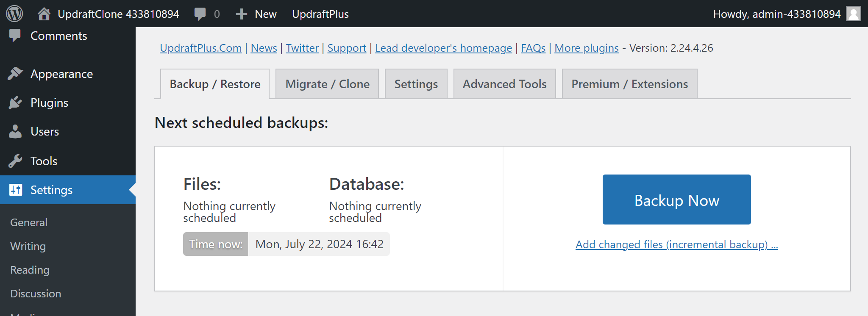Screen dimensions: 868x316
Task: Click the plus New content icon
Action: (241, 14)
